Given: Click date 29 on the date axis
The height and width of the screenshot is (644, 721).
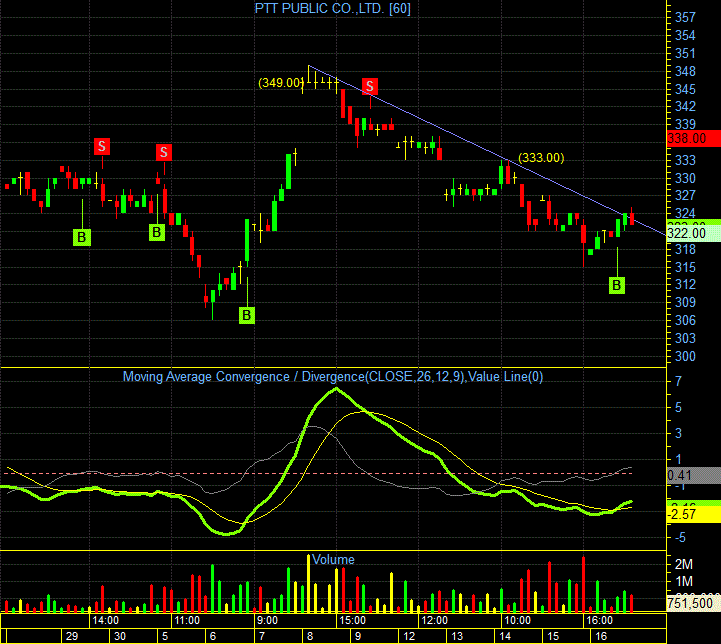Looking at the screenshot, I should tap(72, 636).
